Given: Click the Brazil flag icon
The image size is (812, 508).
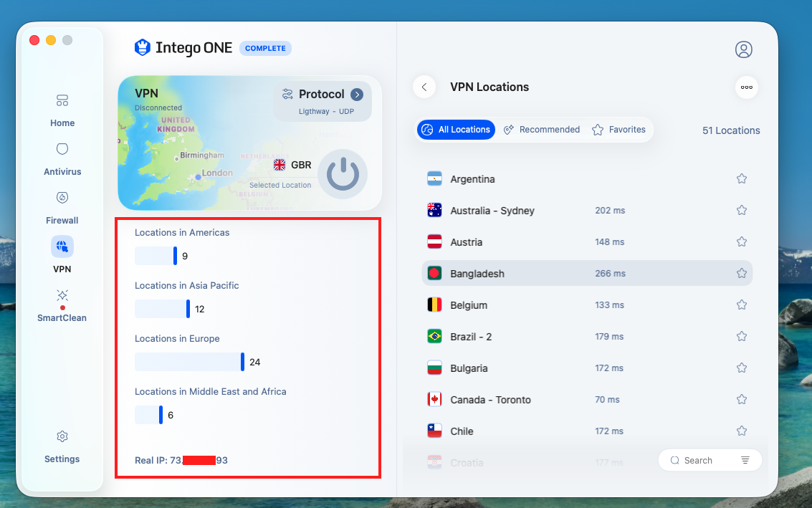Looking at the screenshot, I should pyautogui.click(x=434, y=337).
